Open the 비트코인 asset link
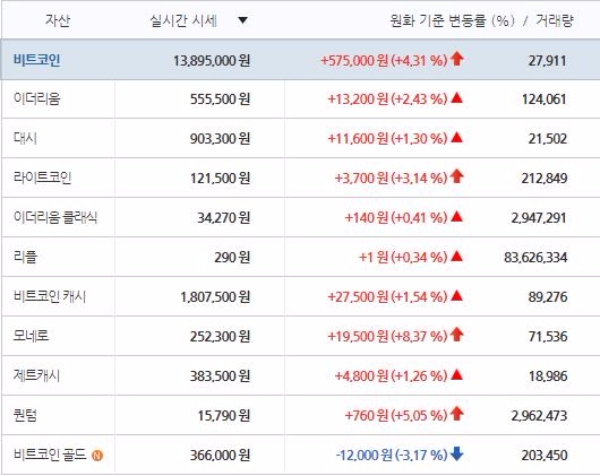The image size is (600, 476). pyautogui.click(x=37, y=60)
